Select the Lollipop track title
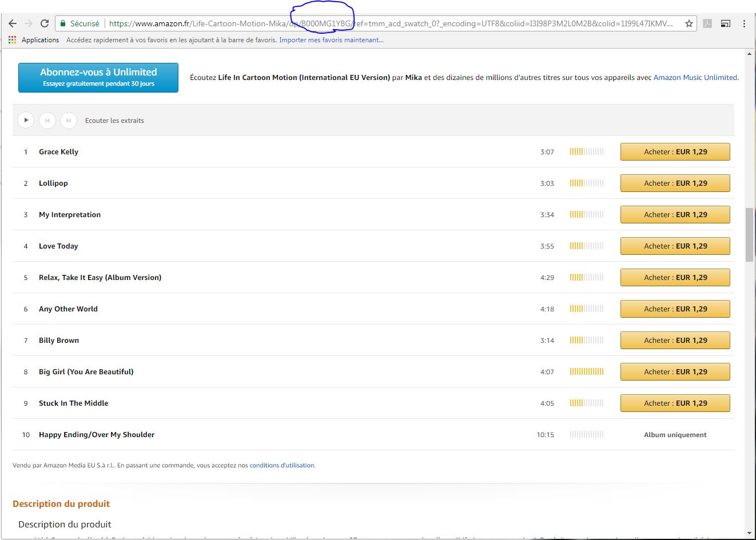Screen dimensions: 756x540 point(53,183)
